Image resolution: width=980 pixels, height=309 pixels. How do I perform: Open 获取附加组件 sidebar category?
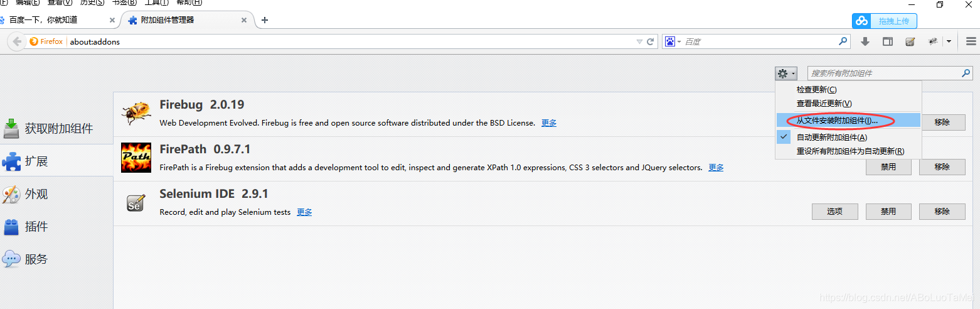coord(56,129)
